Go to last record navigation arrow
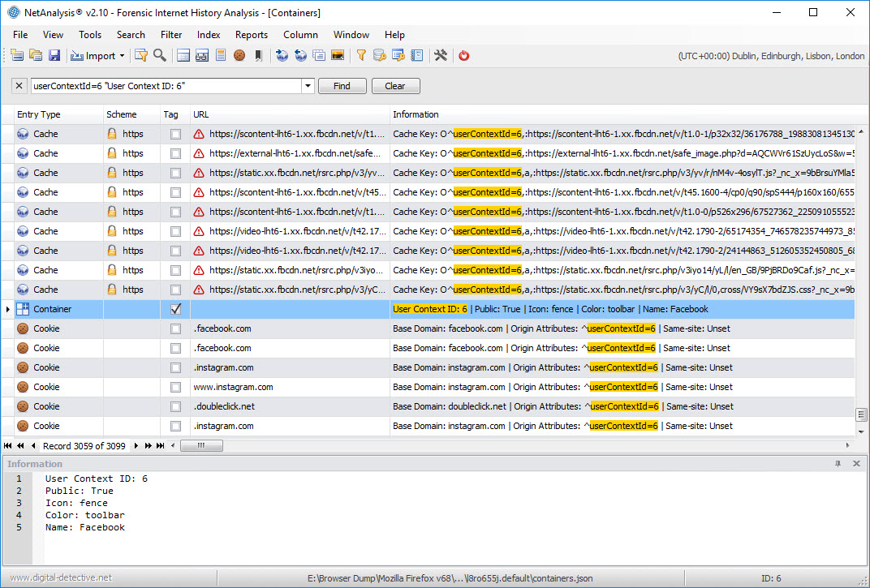Viewport: 870px width, 588px height. tap(161, 445)
